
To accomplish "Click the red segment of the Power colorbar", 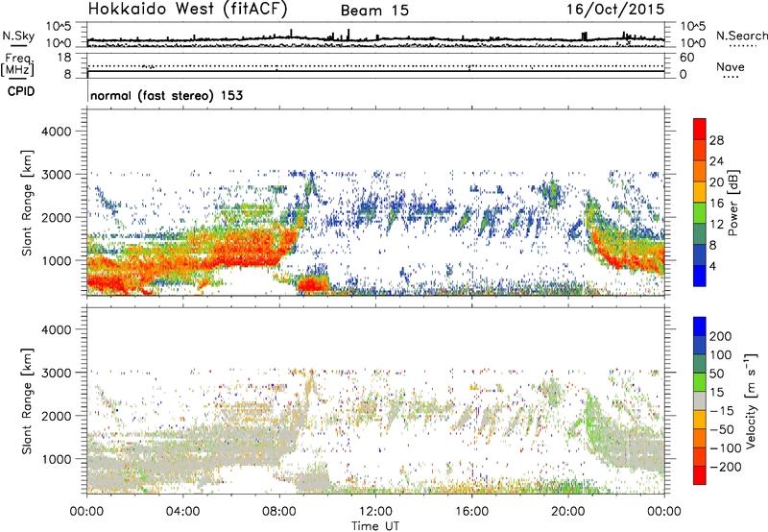I will (x=700, y=130).
